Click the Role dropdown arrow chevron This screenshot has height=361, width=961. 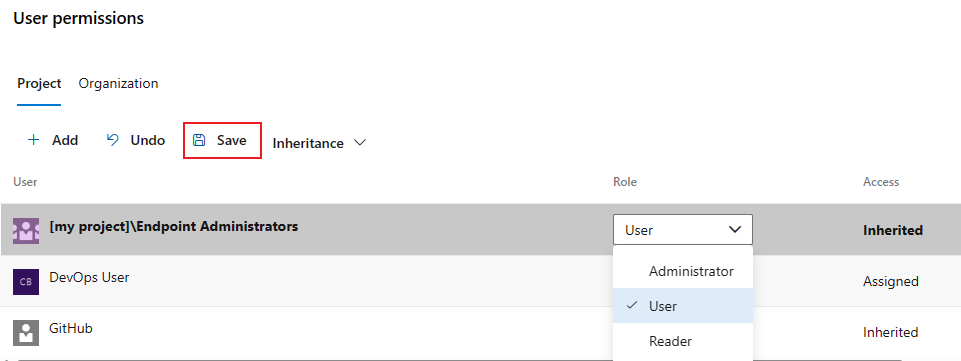[734, 230]
